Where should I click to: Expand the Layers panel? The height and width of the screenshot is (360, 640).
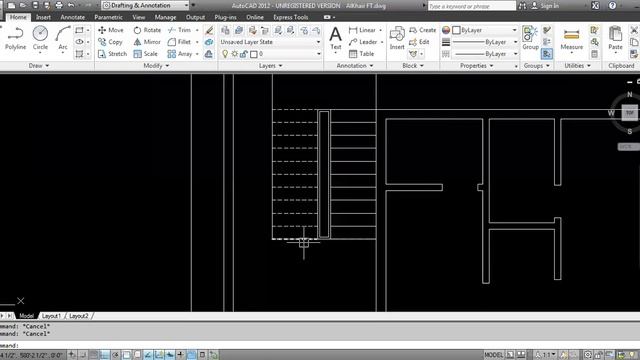click(271, 66)
